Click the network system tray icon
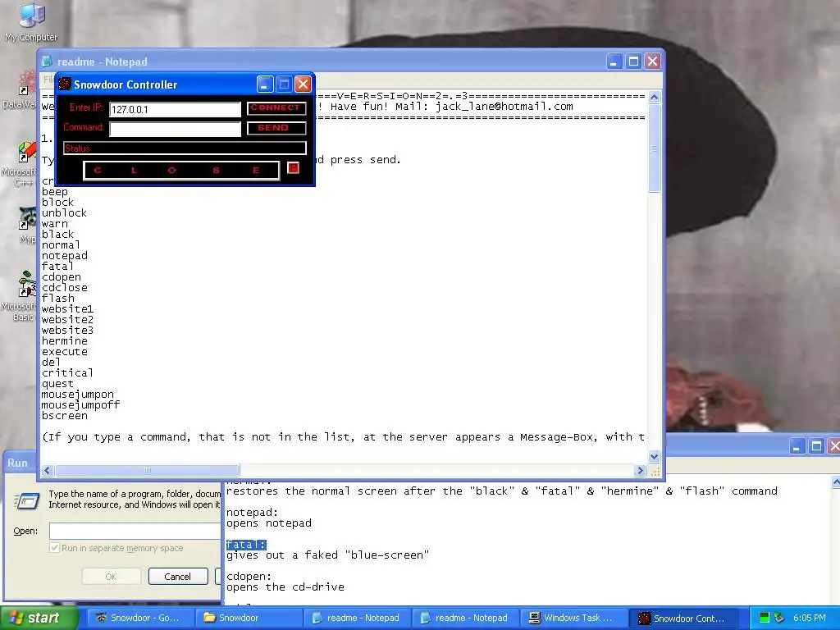The image size is (840, 630). pyautogui.click(x=779, y=618)
